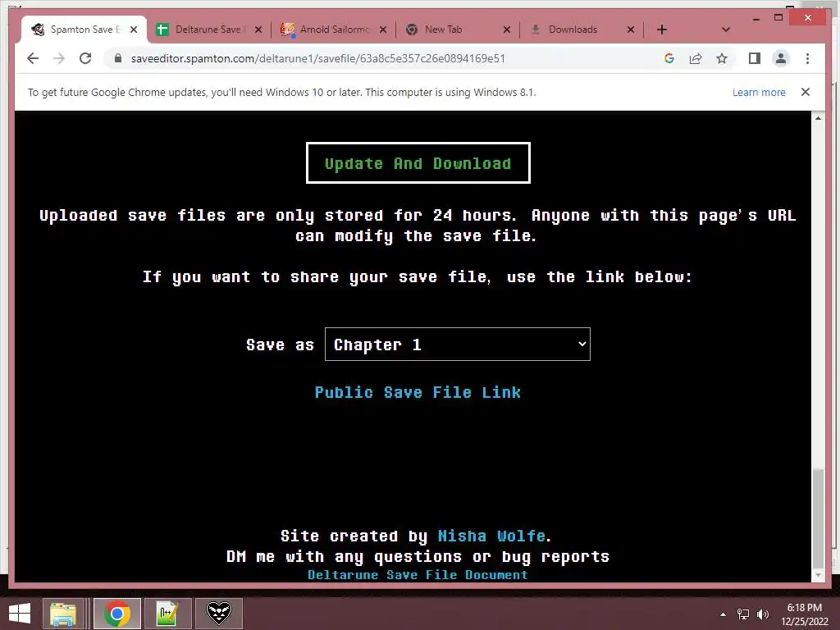Bookmark this page with the star icon
Viewport: 840px width, 630px height.
point(722,58)
